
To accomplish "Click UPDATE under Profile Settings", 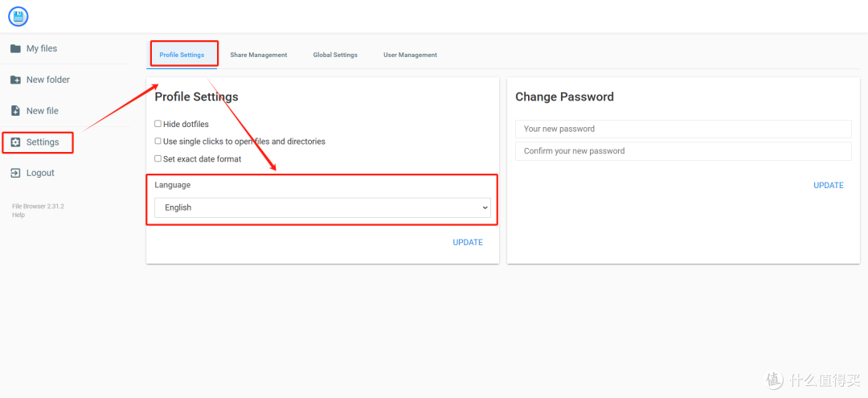I will [468, 243].
